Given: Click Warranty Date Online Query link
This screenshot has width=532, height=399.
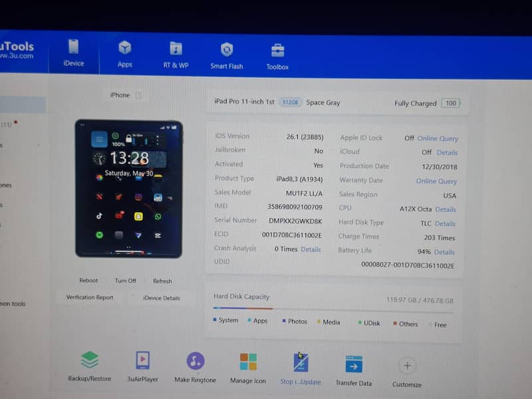Looking at the screenshot, I should [436, 181].
